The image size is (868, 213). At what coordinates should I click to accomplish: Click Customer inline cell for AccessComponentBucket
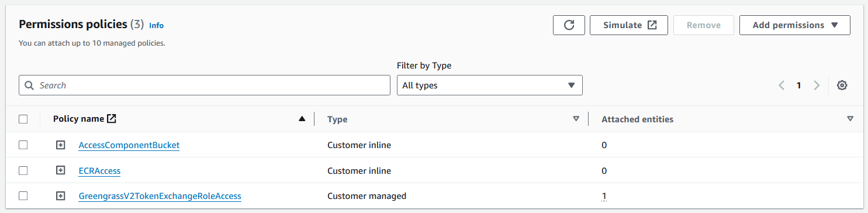[x=359, y=145]
